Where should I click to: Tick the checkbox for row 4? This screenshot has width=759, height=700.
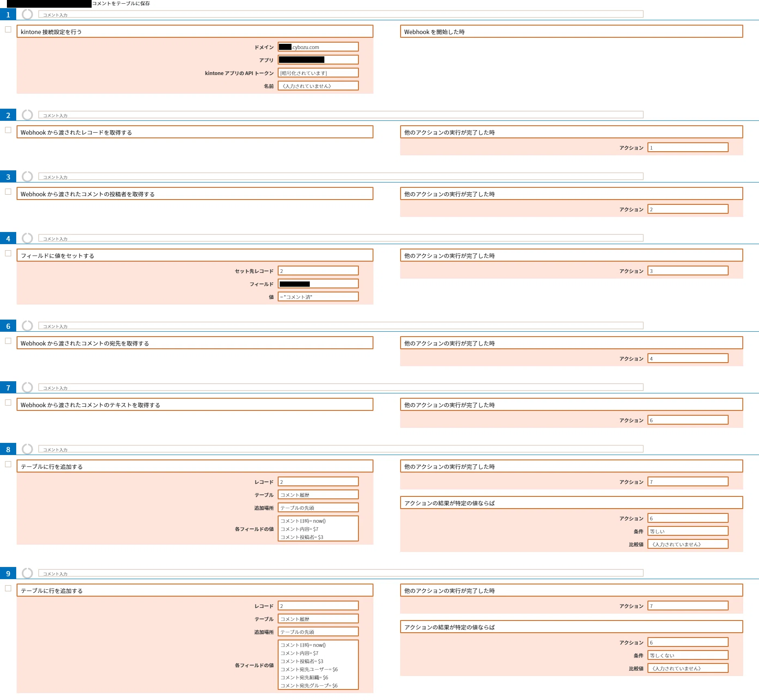click(x=8, y=253)
